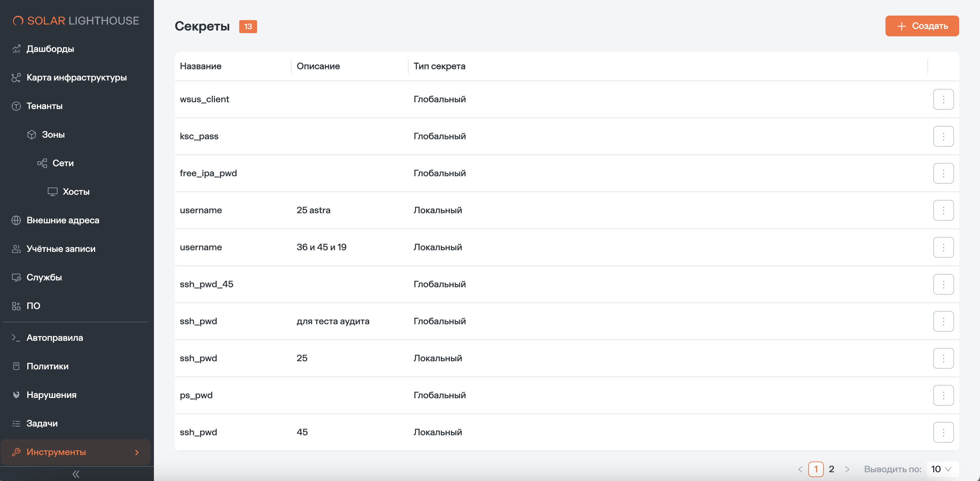Click the Solar Lighthouse logo
The width and height of the screenshot is (980, 481).
pos(76,20)
